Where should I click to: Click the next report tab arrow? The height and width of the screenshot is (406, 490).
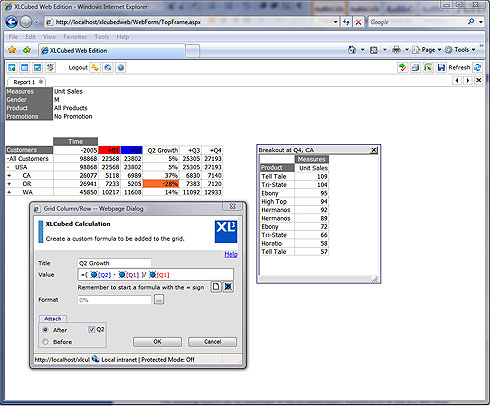(468, 80)
